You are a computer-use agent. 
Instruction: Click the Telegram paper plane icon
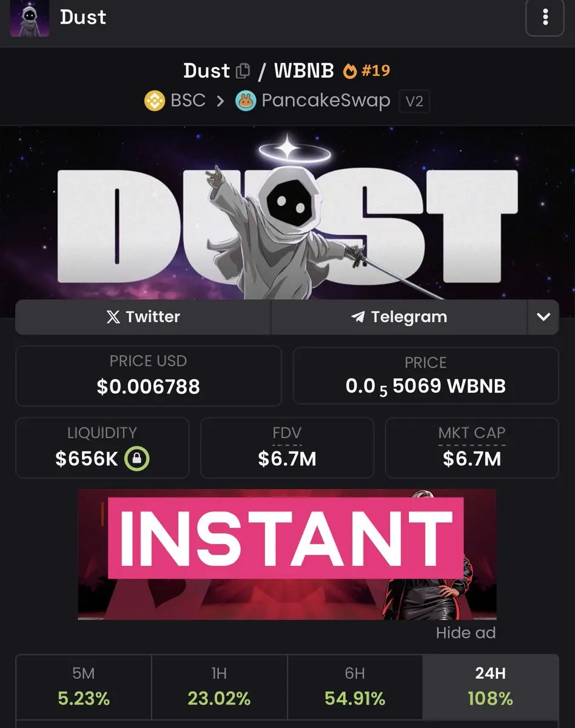click(x=358, y=317)
